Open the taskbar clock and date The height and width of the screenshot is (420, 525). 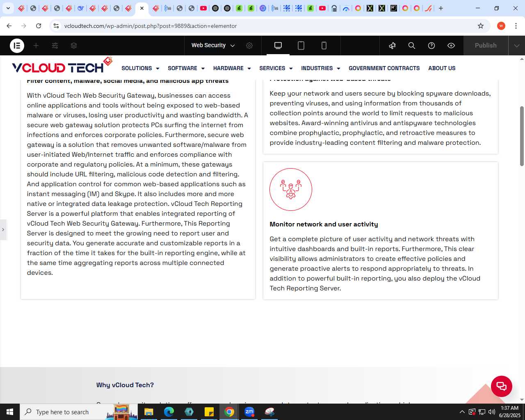click(x=509, y=412)
